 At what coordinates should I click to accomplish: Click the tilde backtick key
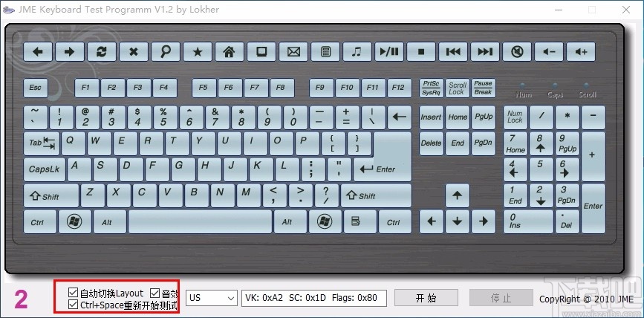point(36,117)
